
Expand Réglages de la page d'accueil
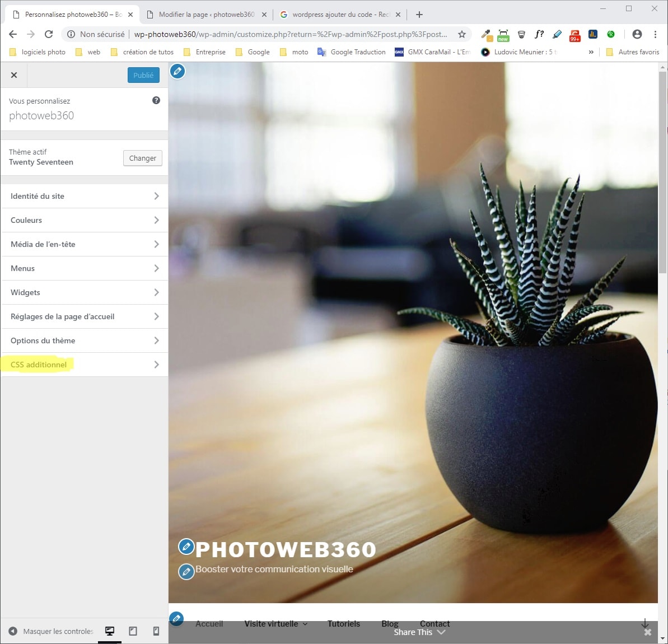[x=85, y=316]
